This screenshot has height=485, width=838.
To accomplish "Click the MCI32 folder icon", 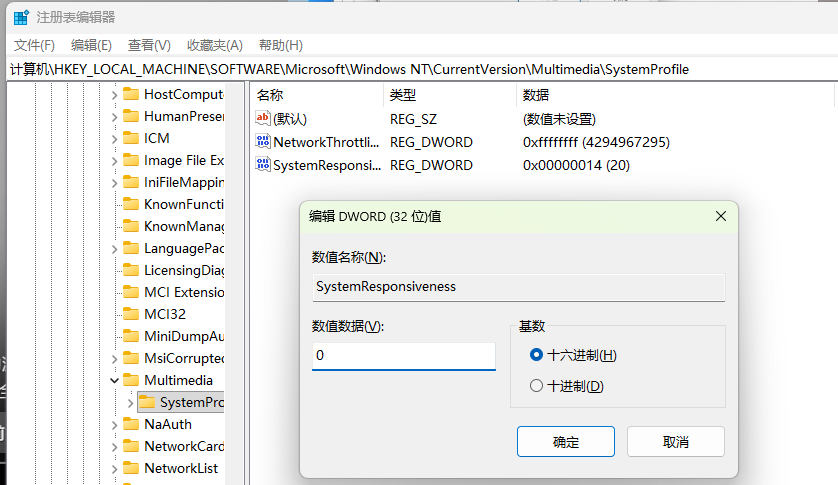I will click(131, 314).
